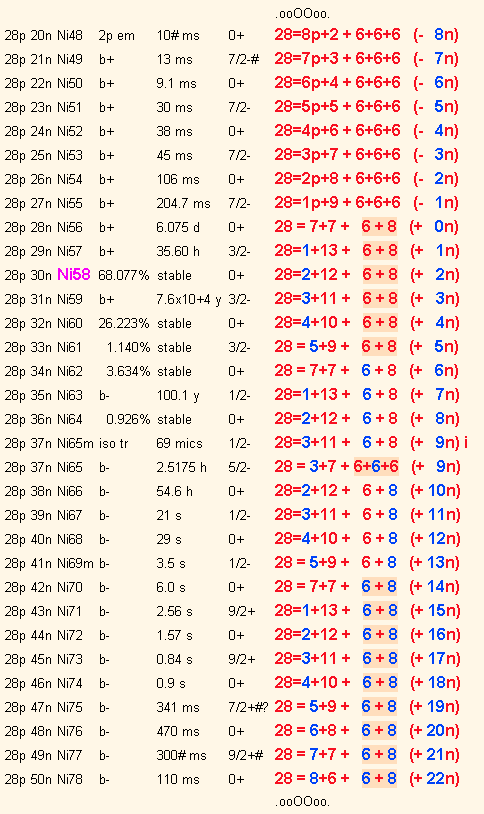Click the iso tr decay mode entry
This screenshot has width=484, height=814.
coord(114,443)
